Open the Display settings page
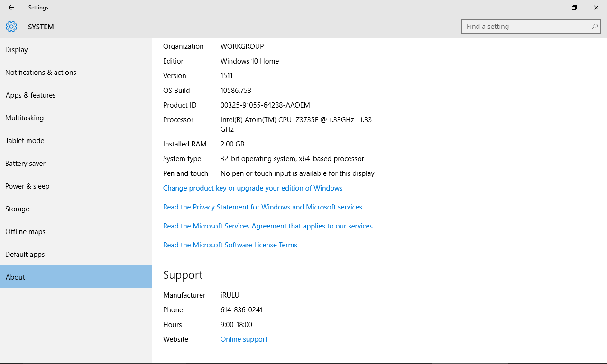The width and height of the screenshot is (607, 364). [x=17, y=50]
